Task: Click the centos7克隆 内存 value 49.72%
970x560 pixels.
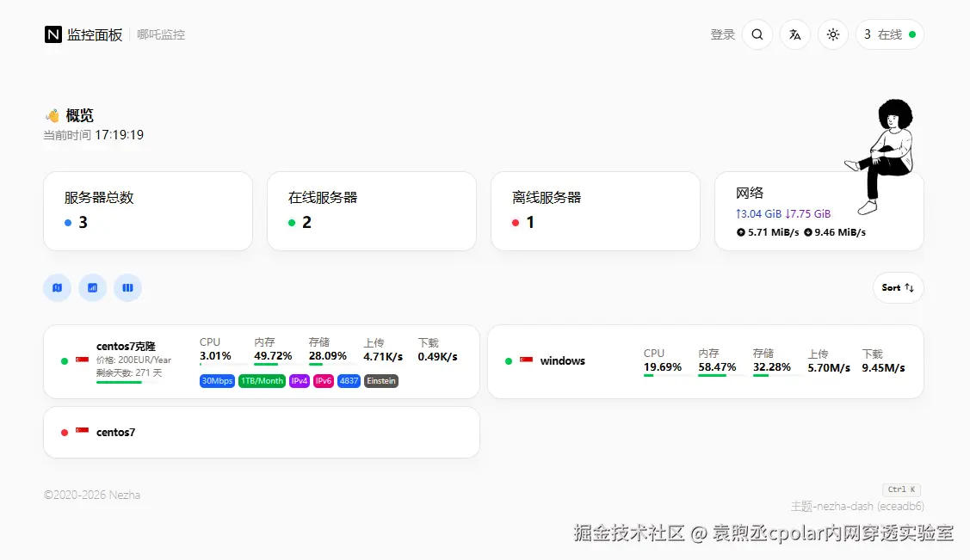Action: [x=273, y=356]
